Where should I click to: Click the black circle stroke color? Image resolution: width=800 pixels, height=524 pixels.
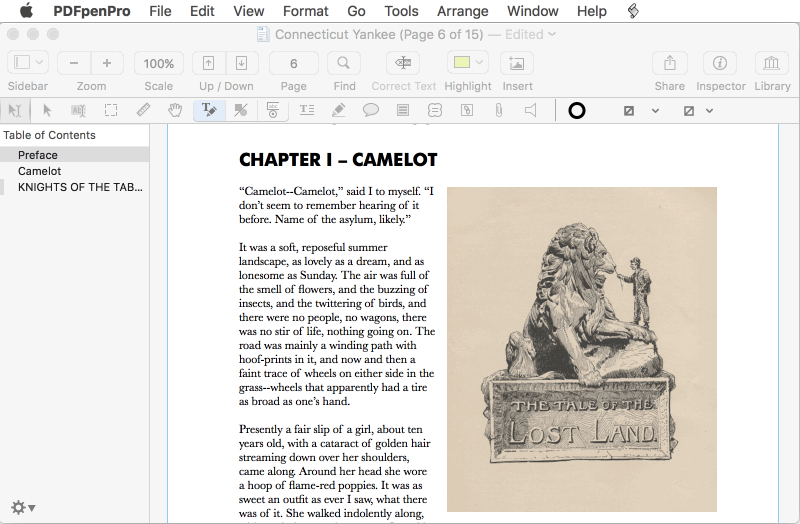[577, 110]
